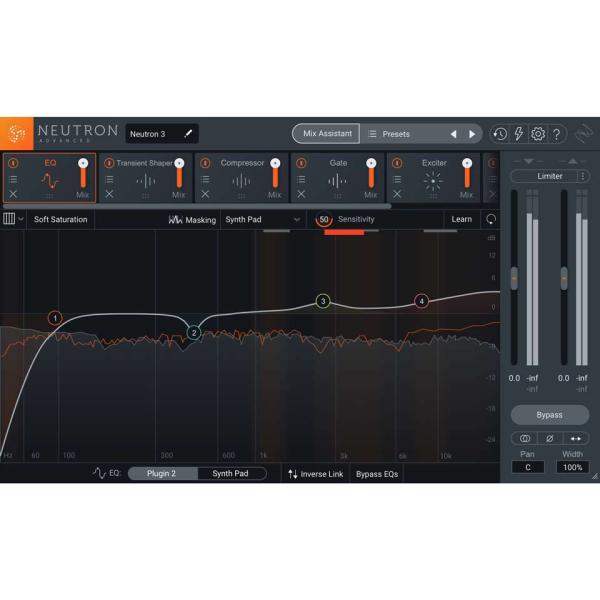Screen dimensions: 600x600
Task: Click the invert phase icon below Bypass
Action: click(549, 439)
